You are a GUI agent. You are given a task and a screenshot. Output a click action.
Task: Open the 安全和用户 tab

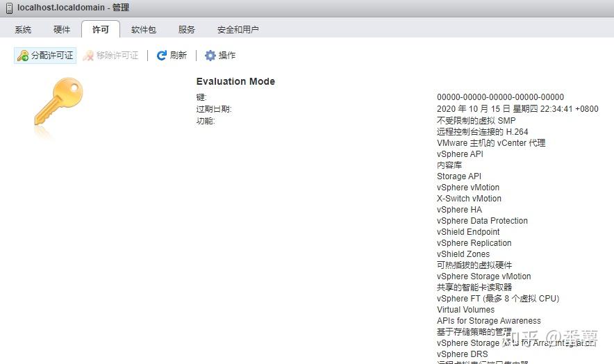[238, 30]
